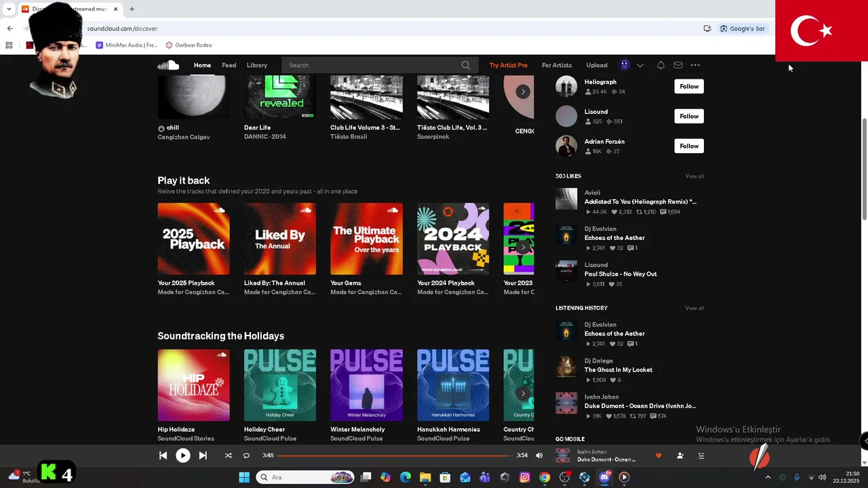The image size is (868, 488).
Task: Open Hanukkah Harmonies cover
Action: coord(453,385)
